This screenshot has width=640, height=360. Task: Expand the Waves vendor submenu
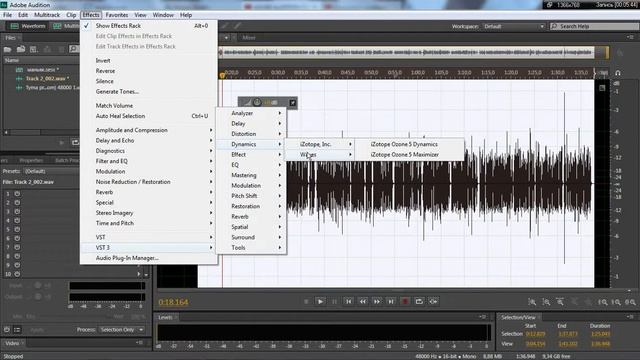[x=320, y=155]
